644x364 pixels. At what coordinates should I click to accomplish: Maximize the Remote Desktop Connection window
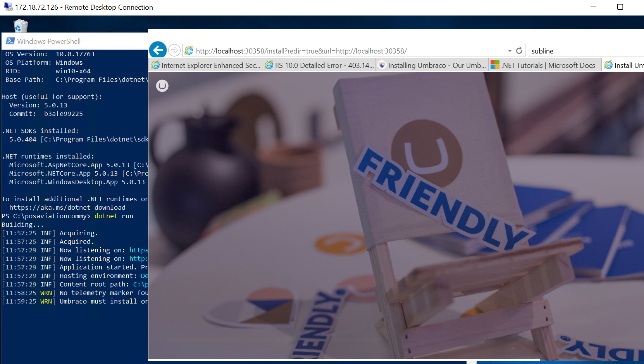click(x=620, y=7)
